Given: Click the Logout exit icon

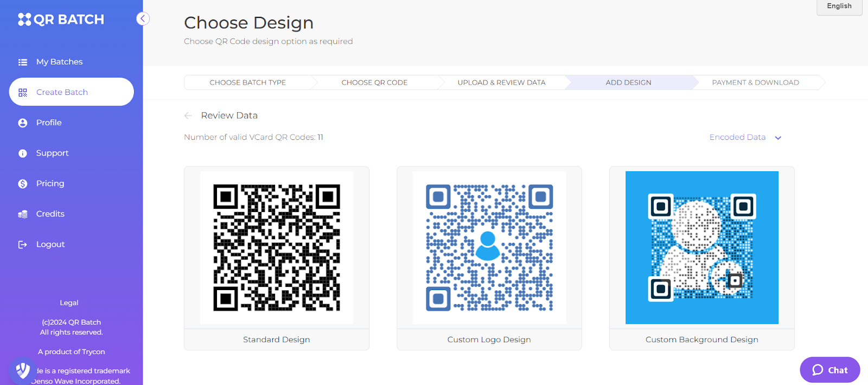Looking at the screenshot, I should (x=23, y=245).
